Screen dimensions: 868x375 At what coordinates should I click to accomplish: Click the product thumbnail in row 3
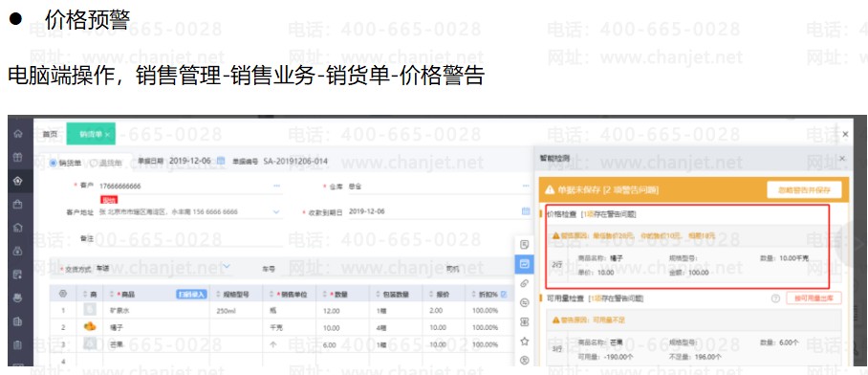tap(90, 344)
